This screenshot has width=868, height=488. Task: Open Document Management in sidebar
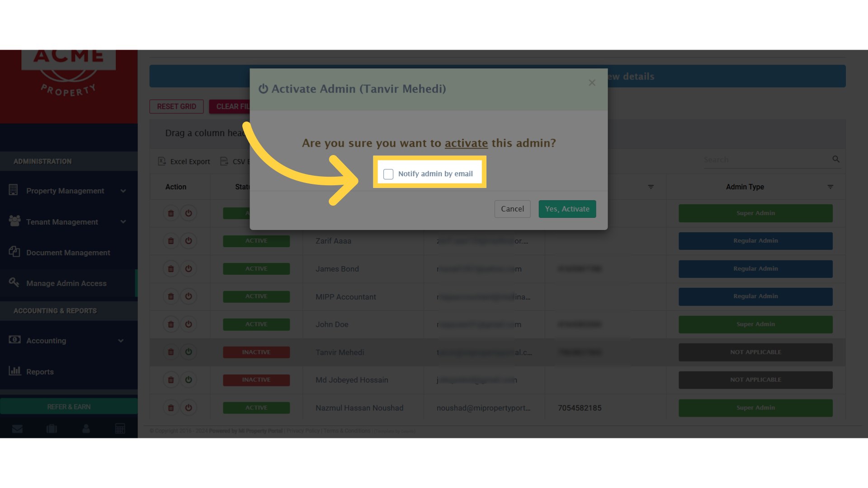69,253
